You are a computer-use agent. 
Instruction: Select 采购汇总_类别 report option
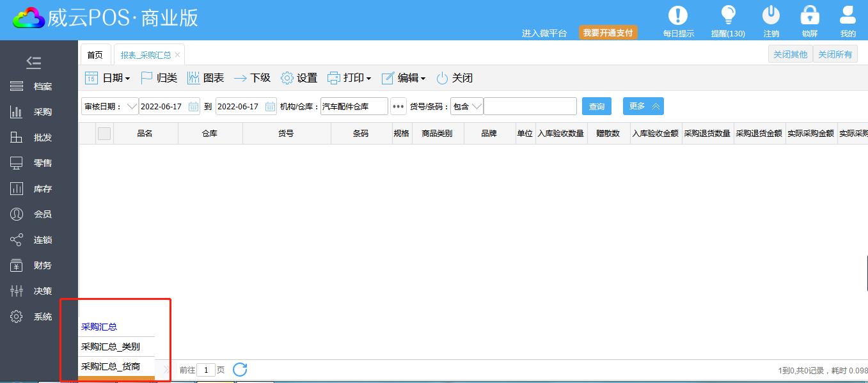[110, 347]
